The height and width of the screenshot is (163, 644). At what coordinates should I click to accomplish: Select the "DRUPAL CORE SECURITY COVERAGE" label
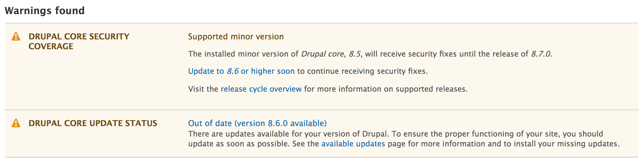click(x=79, y=42)
